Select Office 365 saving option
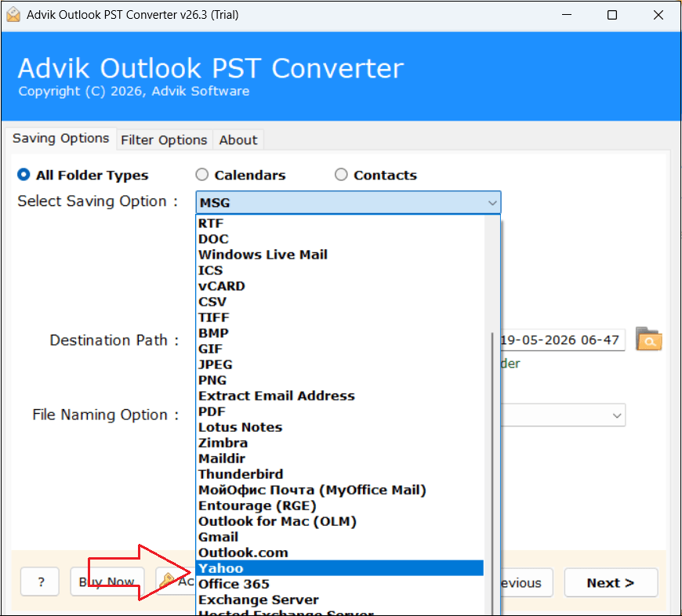The width and height of the screenshot is (682, 616). [x=340, y=584]
